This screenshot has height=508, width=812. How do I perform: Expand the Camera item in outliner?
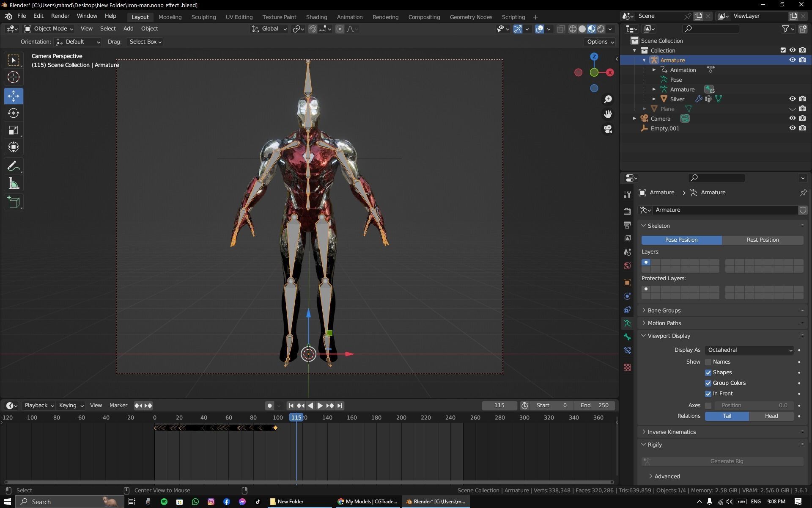tap(634, 119)
